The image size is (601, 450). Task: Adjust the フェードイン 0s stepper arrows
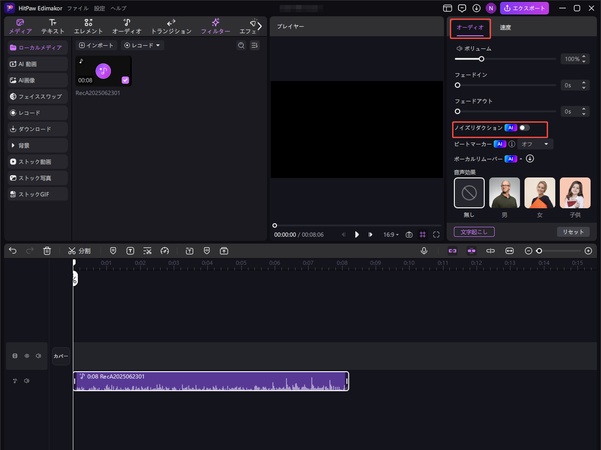[x=584, y=85]
